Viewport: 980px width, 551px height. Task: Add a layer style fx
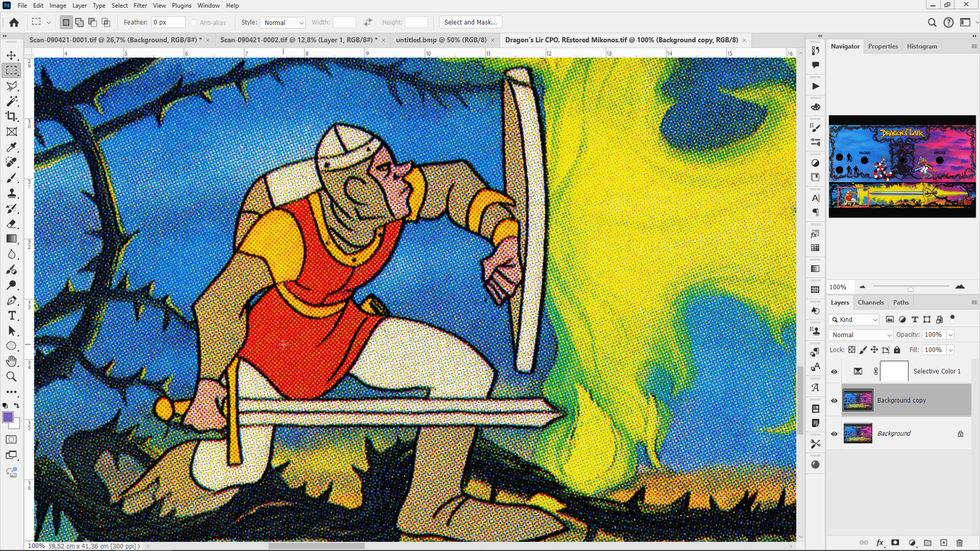click(x=880, y=543)
